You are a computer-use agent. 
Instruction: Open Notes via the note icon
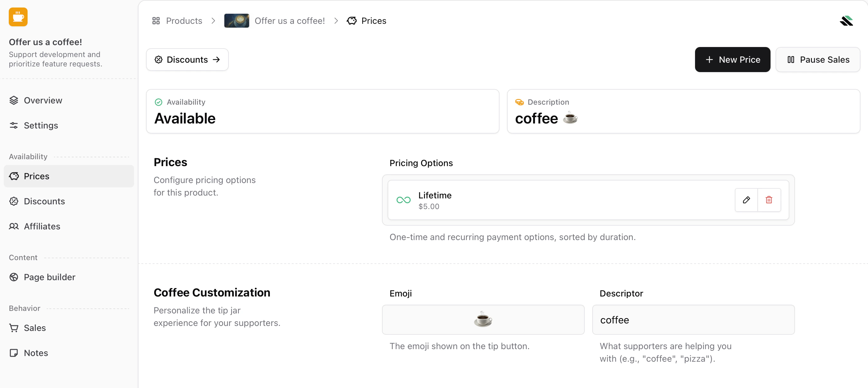tap(14, 353)
